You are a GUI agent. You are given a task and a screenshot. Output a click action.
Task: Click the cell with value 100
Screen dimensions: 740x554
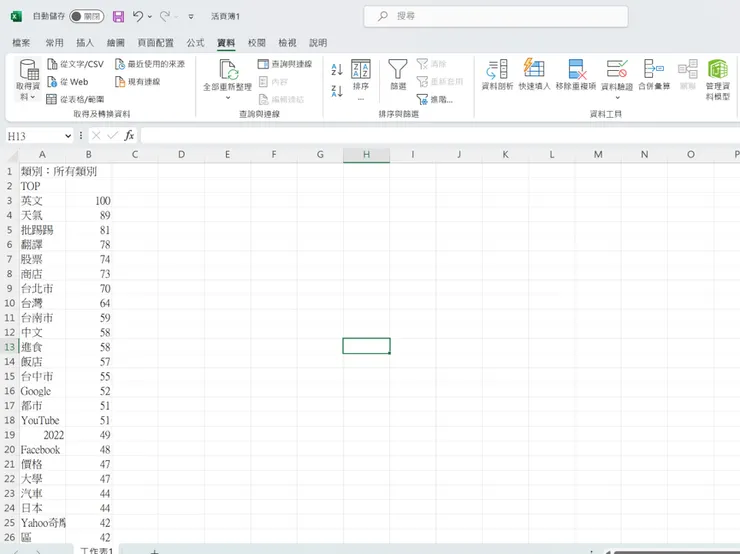[x=88, y=201]
